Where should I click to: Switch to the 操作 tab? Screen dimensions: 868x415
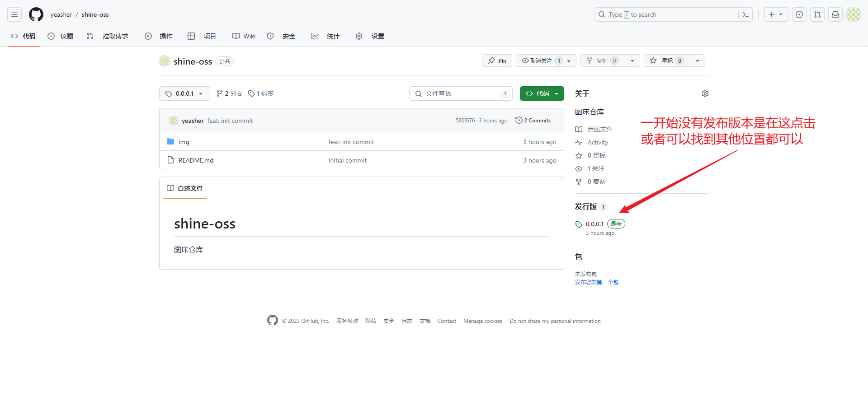[x=159, y=36]
